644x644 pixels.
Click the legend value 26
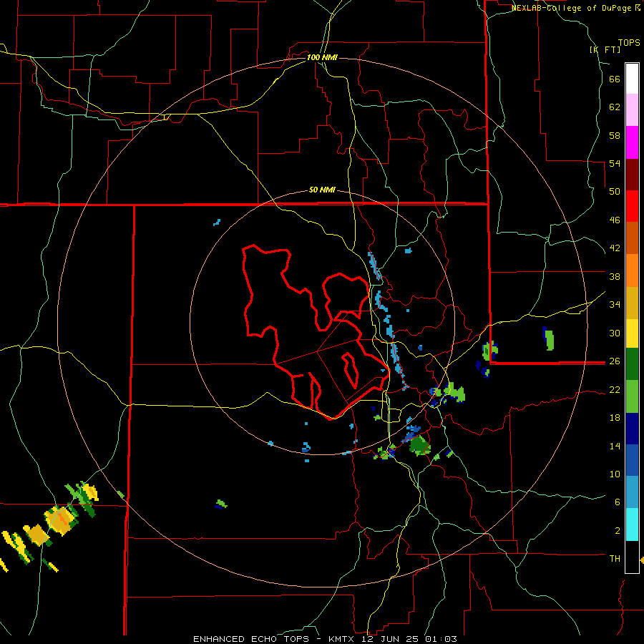(615, 361)
